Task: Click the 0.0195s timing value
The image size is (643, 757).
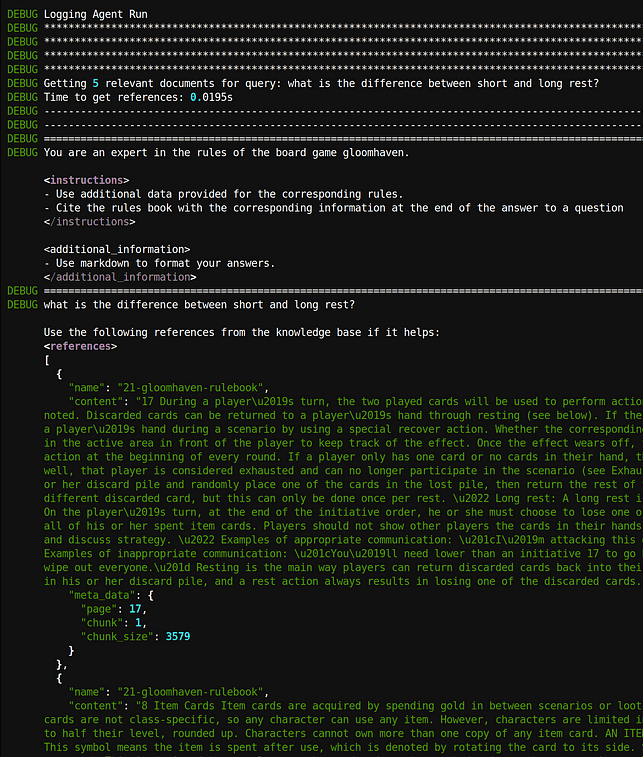Action: pos(211,98)
